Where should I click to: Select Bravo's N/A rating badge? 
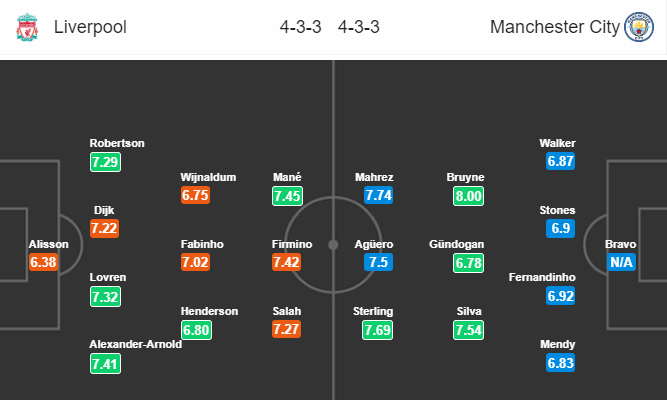[x=621, y=262]
